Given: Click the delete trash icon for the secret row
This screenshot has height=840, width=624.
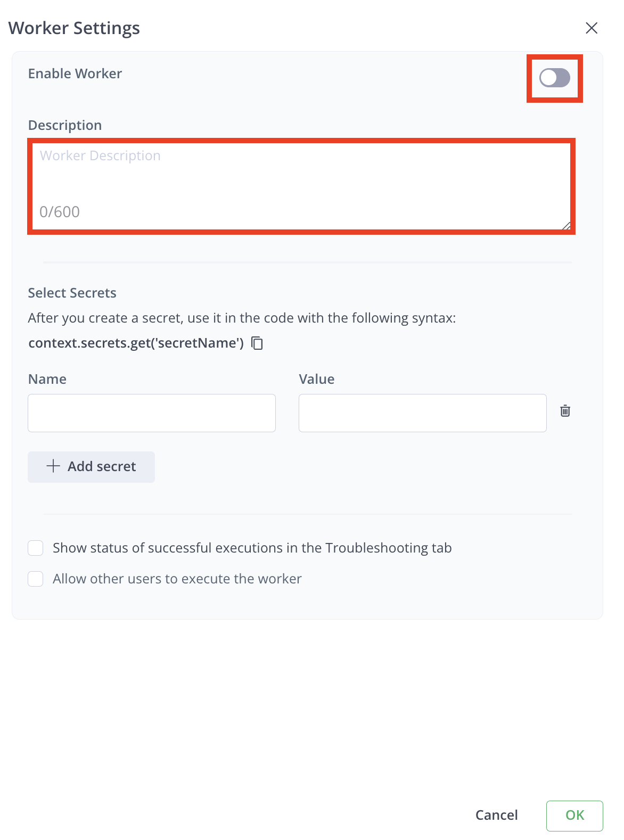Looking at the screenshot, I should click(565, 411).
